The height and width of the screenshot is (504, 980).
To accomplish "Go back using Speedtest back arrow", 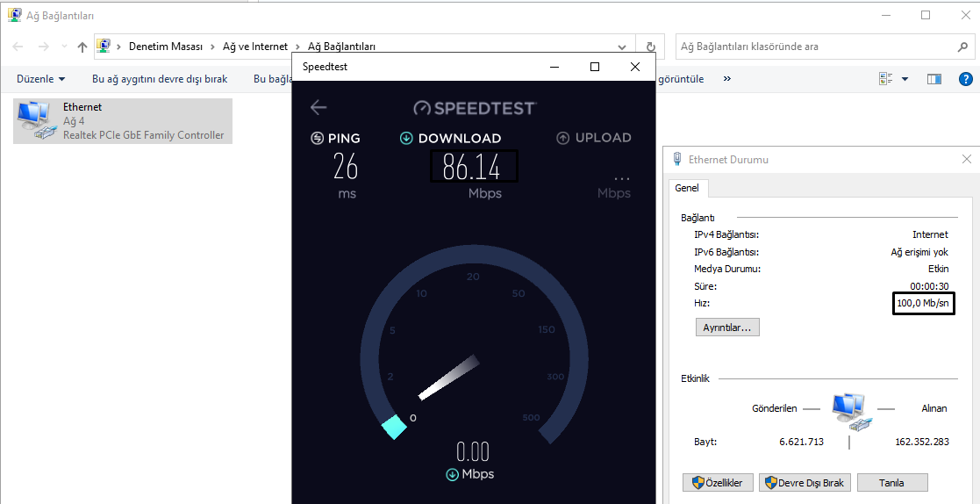I will tap(318, 107).
